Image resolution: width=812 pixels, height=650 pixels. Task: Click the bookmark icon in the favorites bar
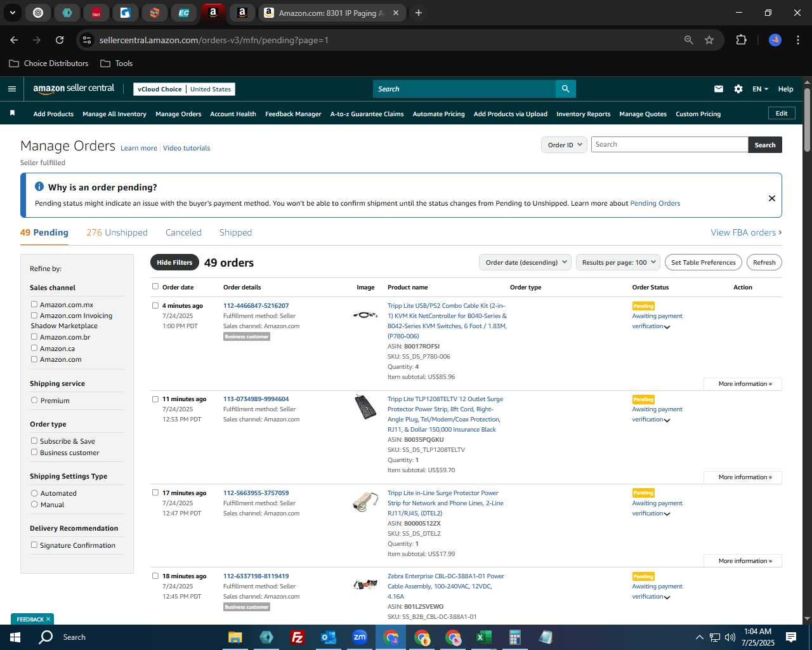12,113
